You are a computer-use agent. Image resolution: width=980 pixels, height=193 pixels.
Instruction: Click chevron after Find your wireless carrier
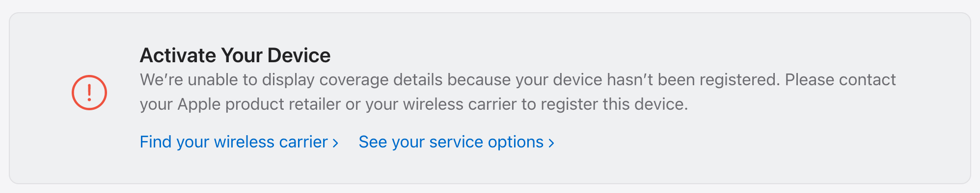335,143
